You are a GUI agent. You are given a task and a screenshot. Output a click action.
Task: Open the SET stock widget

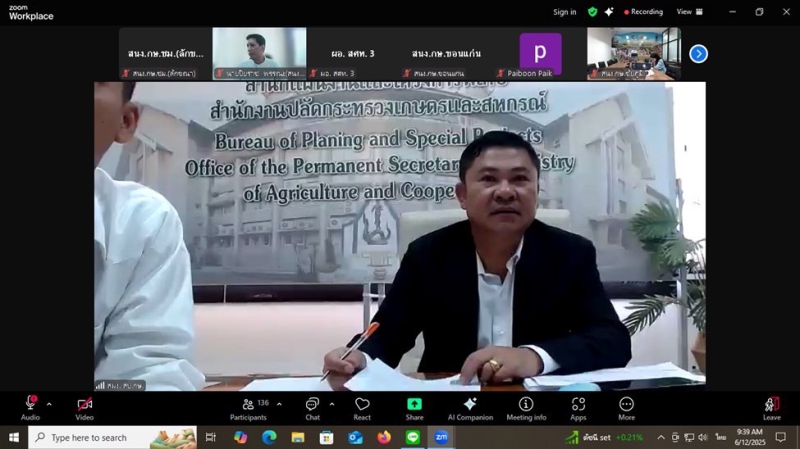[x=605, y=437]
